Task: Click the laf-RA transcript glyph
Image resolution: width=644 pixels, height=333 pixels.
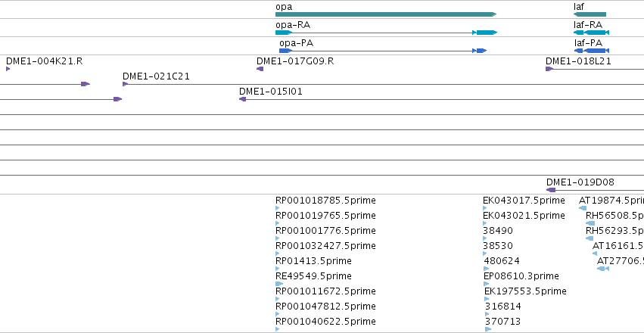Action: coord(592,33)
